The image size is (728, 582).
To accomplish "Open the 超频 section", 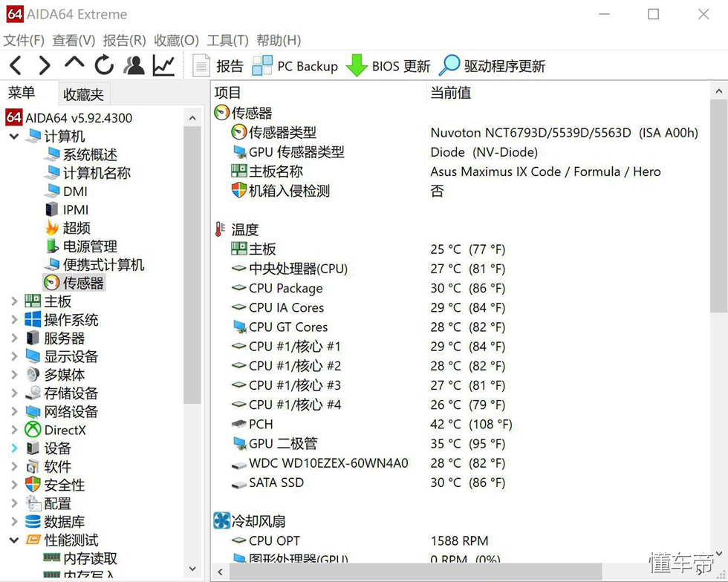I will coord(77,228).
